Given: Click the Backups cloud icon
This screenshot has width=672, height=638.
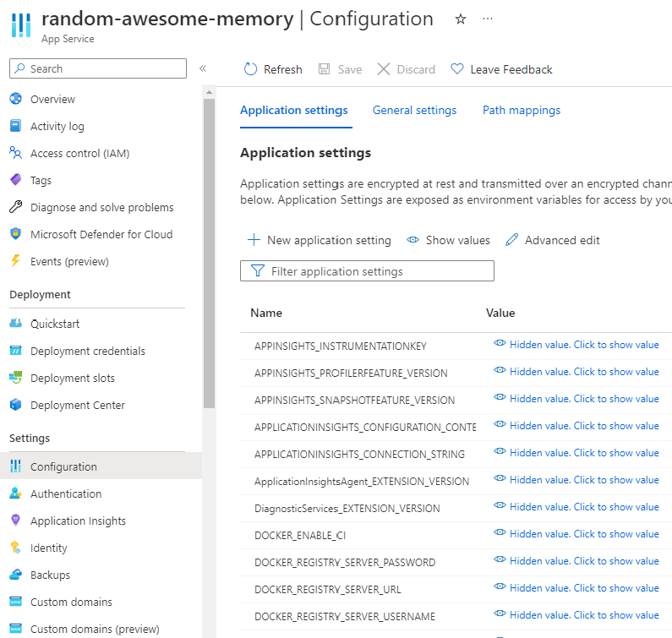Looking at the screenshot, I should [x=16, y=574].
